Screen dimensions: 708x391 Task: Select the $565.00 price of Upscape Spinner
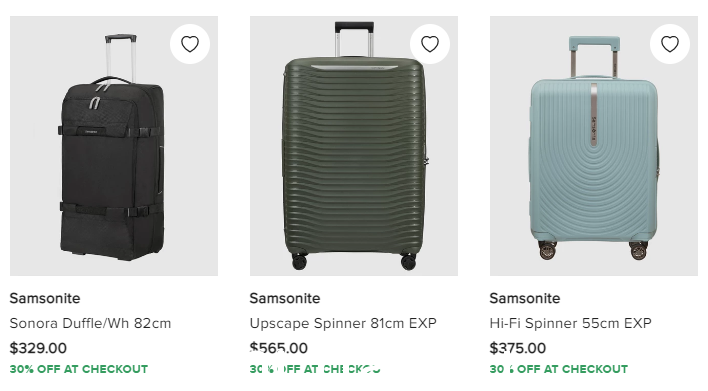pyautogui.click(x=279, y=348)
